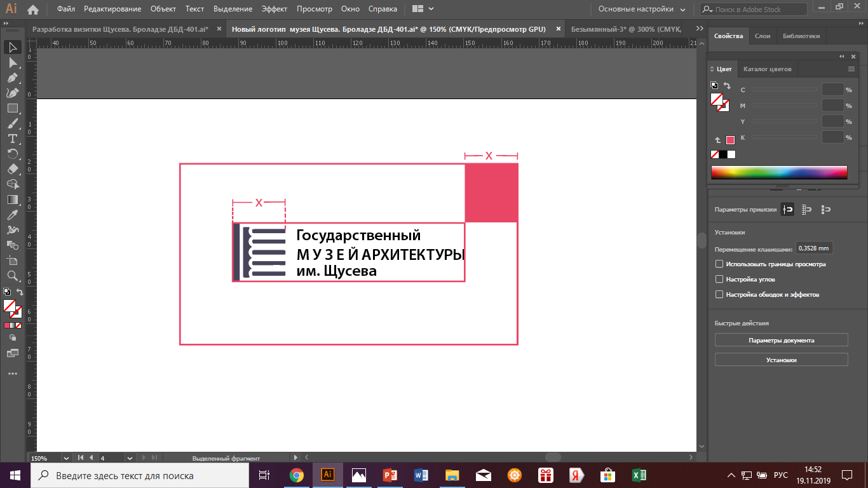
Task: Select the Pen tool
Action: point(12,78)
